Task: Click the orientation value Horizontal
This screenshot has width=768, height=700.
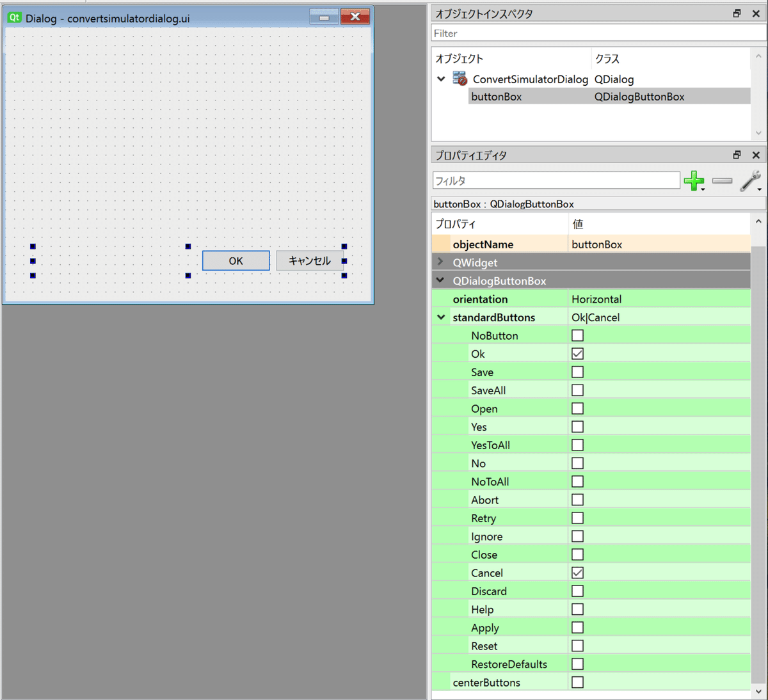Action: tap(659, 299)
